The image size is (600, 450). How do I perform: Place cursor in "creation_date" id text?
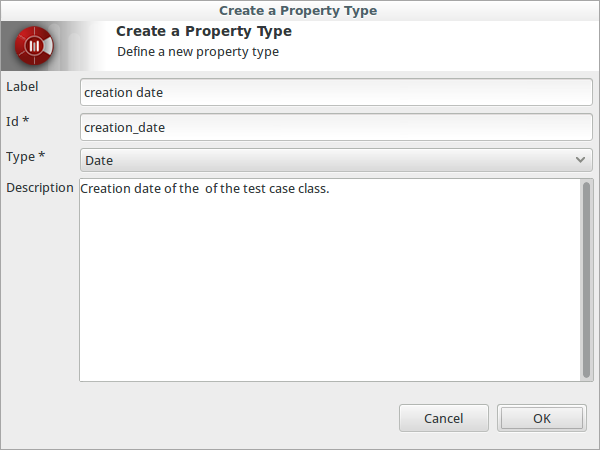125,127
